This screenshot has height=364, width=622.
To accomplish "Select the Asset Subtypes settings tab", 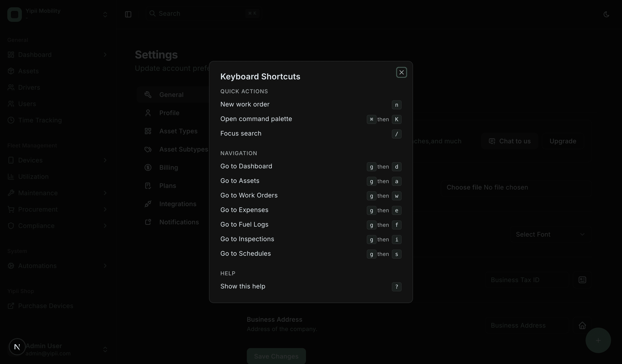I will pyautogui.click(x=173, y=149).
